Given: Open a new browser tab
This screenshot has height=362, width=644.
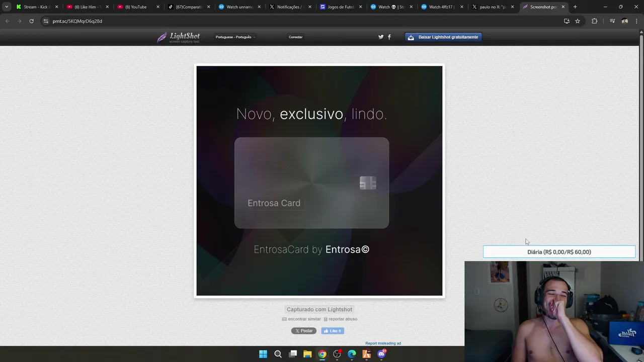Looking at the screenshot, I should coord(575,7).
